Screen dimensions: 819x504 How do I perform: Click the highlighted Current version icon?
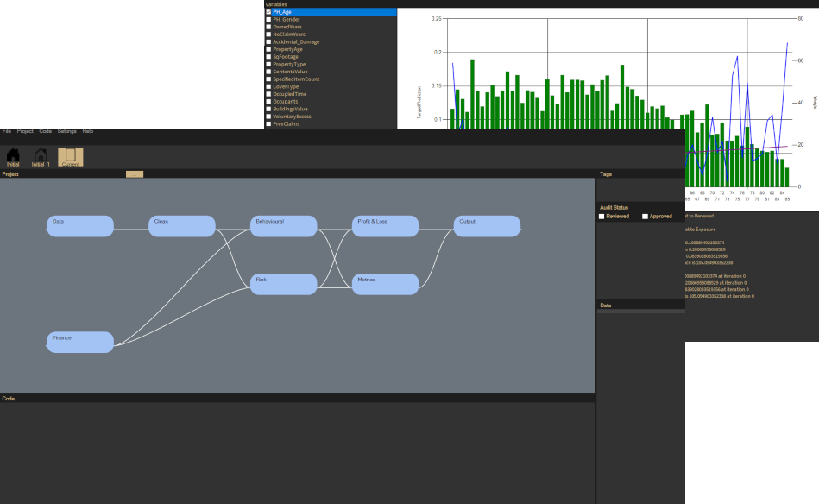pos(70,157)
